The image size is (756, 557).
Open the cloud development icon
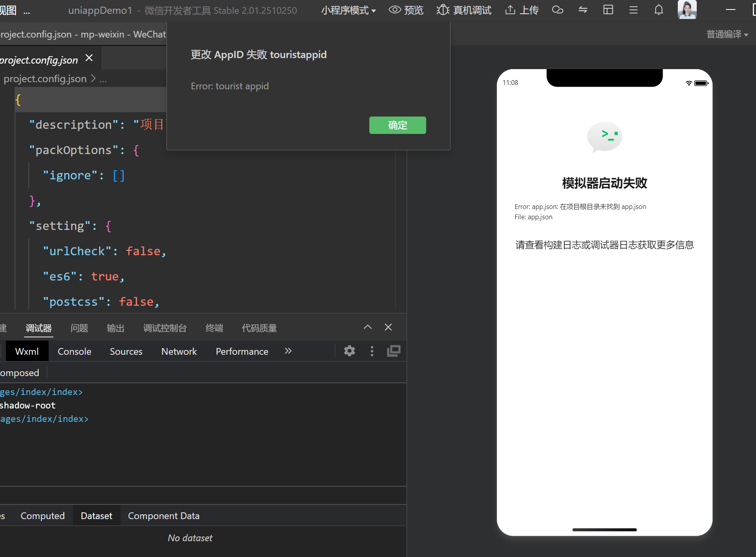pos(557,10)
